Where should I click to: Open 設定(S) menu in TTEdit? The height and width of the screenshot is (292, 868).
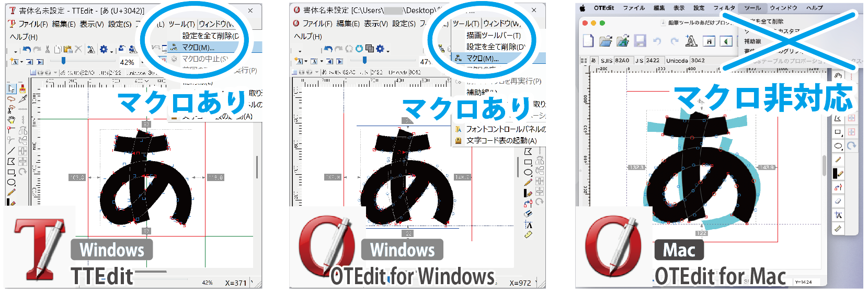pos(120,24)
